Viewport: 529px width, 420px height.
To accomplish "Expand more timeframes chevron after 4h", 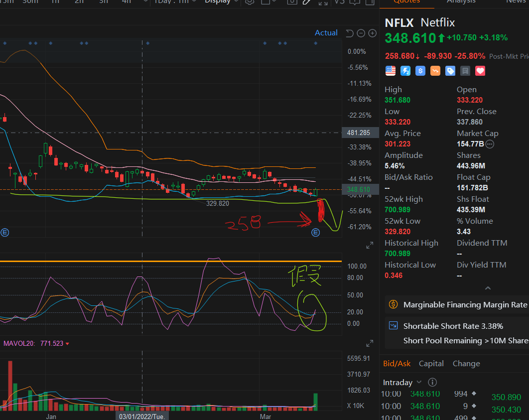I will (x=145, y=1).
